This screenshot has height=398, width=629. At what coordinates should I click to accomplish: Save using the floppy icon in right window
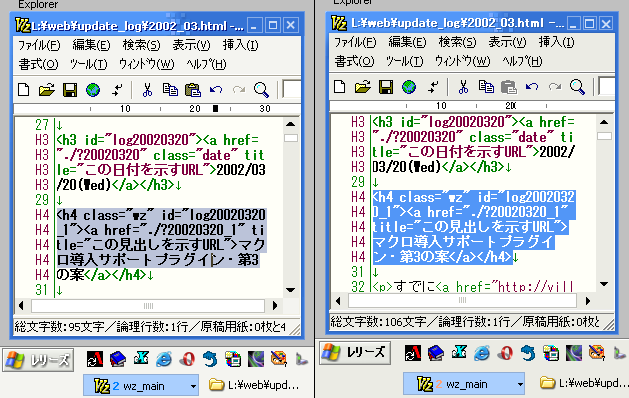pos(386,87)
